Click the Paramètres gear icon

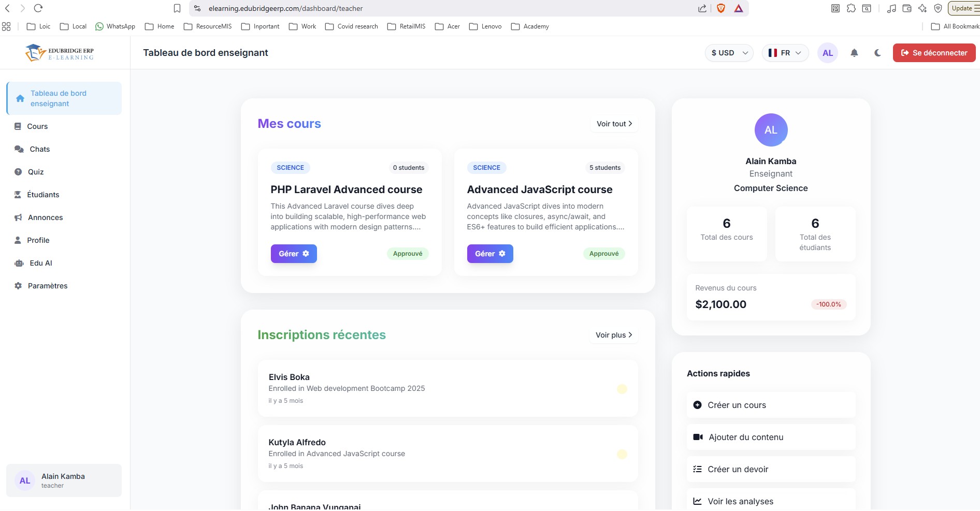pos(18,286)
